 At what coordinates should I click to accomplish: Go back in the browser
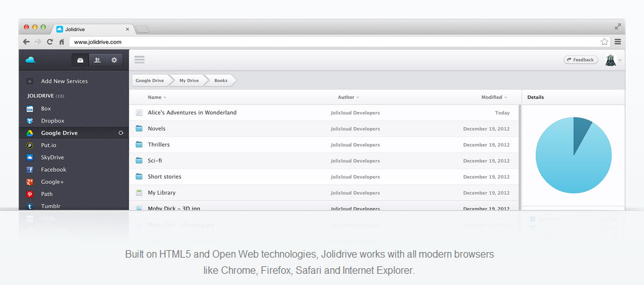[x=26, y=42]
